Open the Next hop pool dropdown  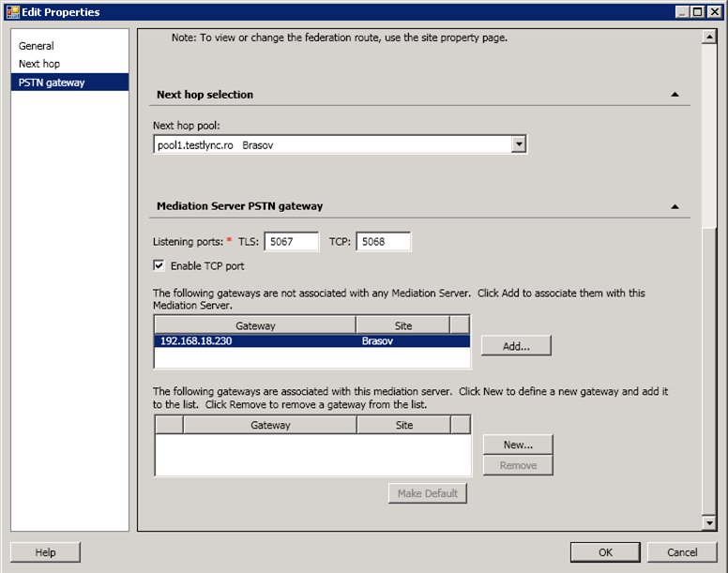point(519,144)
